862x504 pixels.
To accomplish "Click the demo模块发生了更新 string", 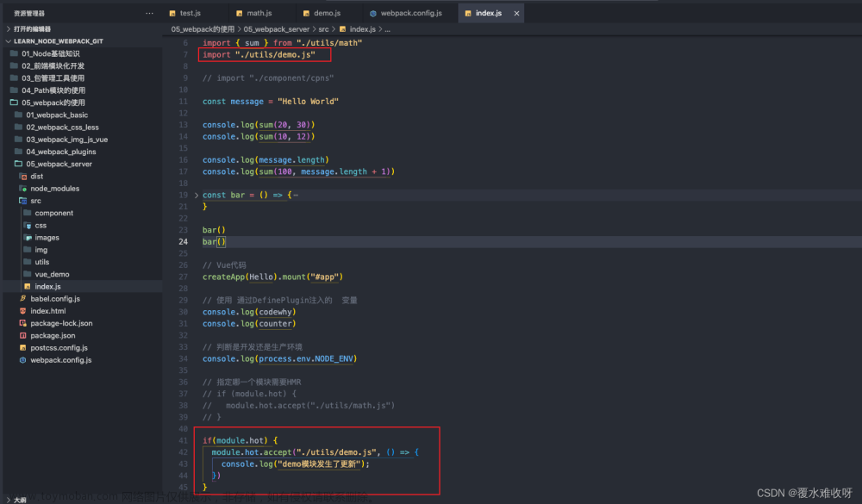I will 321,464.
